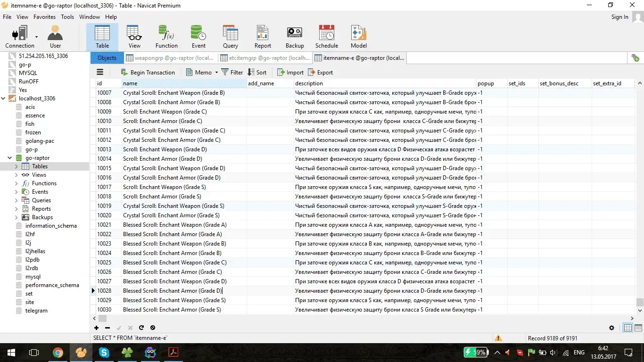Expand the Queries node
The width and height of the screenshot is (644, 362).
point(17,200)
